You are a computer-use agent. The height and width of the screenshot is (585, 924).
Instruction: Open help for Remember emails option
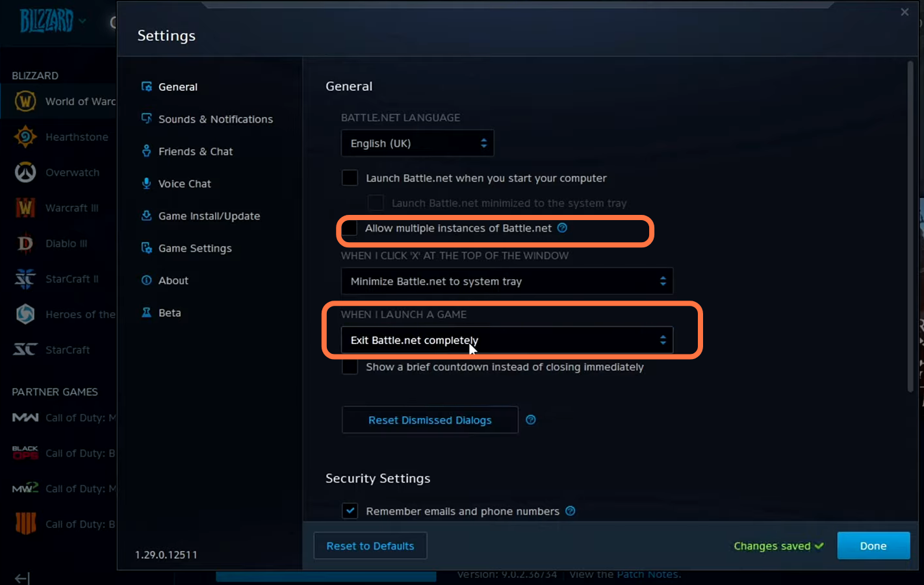[x=571, y=511]
